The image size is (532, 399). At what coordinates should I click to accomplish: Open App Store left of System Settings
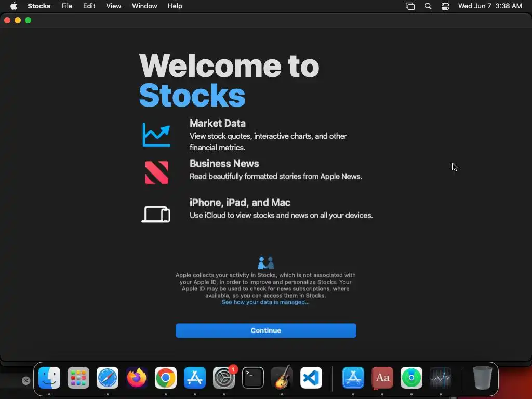click(195, 378)
